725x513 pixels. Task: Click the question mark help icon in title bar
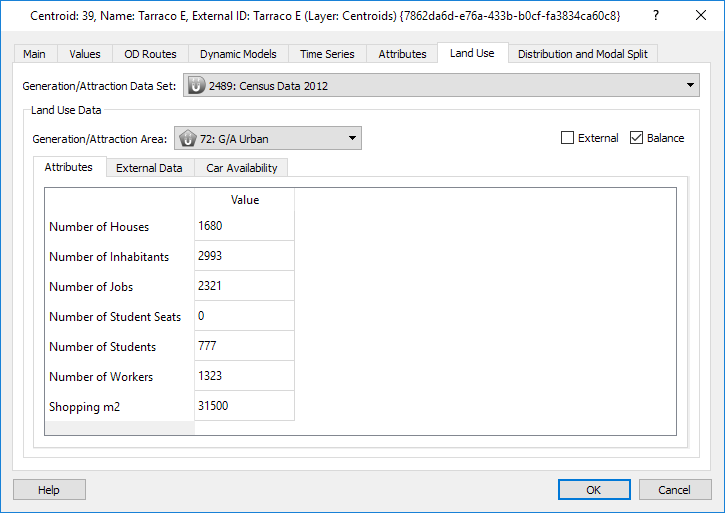pos(656,15)
